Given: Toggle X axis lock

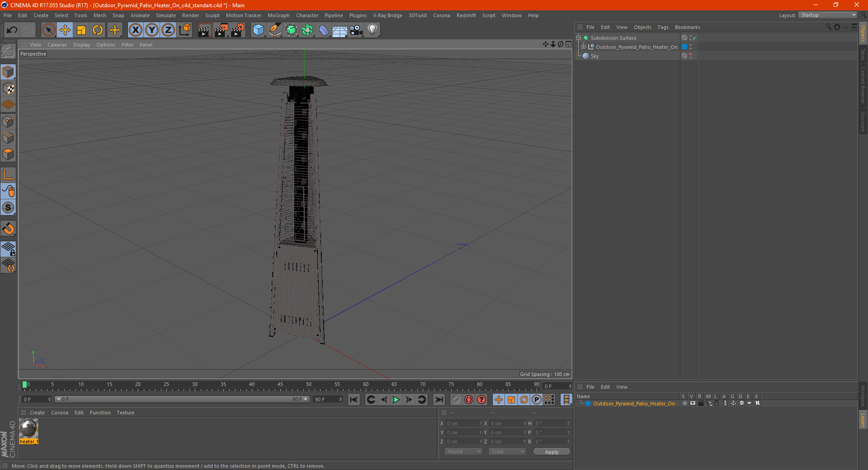Looking at the screenshot, I should (135, 30).
